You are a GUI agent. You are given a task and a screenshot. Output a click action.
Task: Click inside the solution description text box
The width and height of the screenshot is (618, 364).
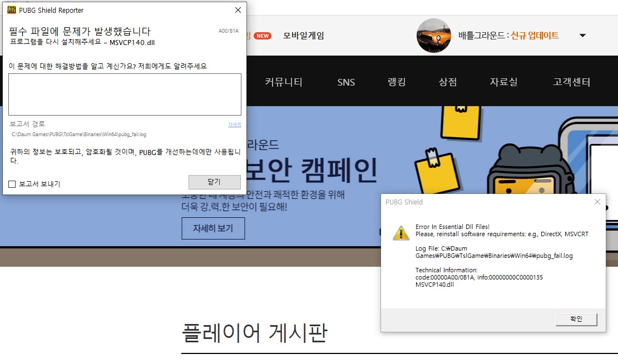125,94
